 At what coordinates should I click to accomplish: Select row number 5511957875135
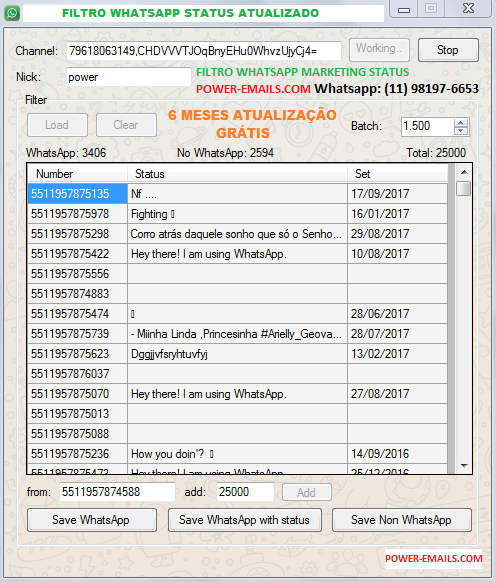(x=78, y=193)
